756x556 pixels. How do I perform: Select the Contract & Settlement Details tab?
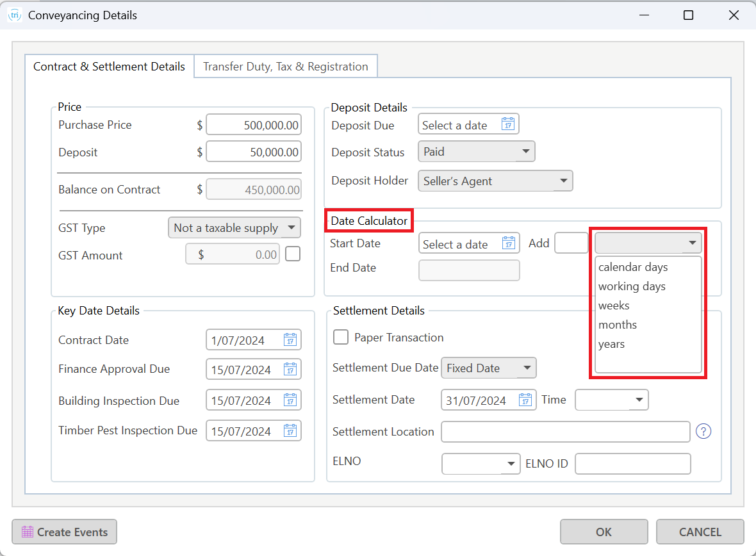pyautogui.click(x=109, y=67)
